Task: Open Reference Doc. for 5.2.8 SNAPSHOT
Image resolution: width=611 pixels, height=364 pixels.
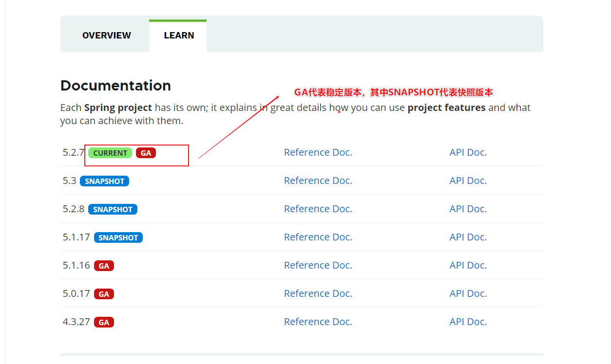Action: (318, 209)
